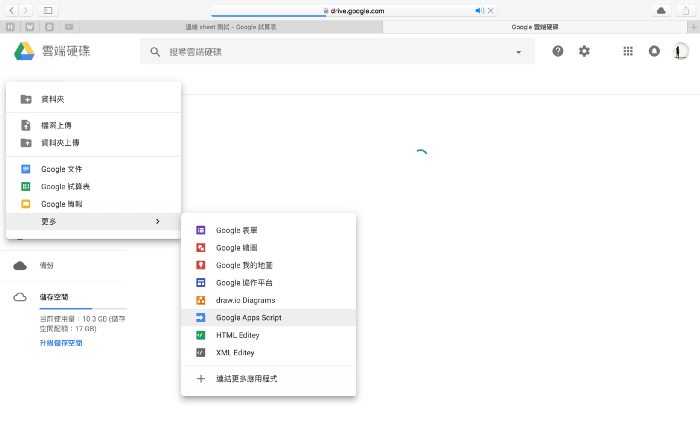700x437 pixels.
Task: Click the search magnifier icon
Action: pyautogui.click(x=155, y=52)
